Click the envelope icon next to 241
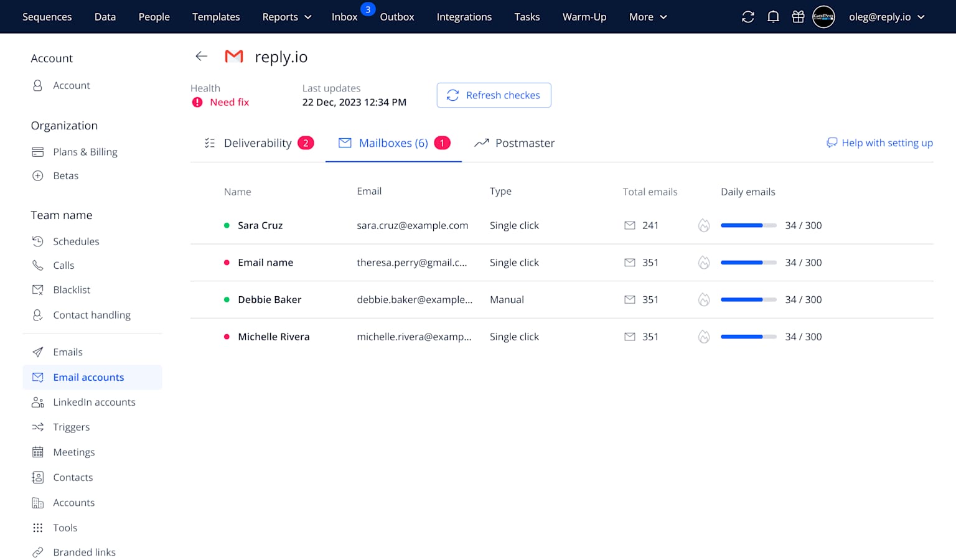Image resolution: width=956 pixels, height=560 pixels. pos(630,225)
